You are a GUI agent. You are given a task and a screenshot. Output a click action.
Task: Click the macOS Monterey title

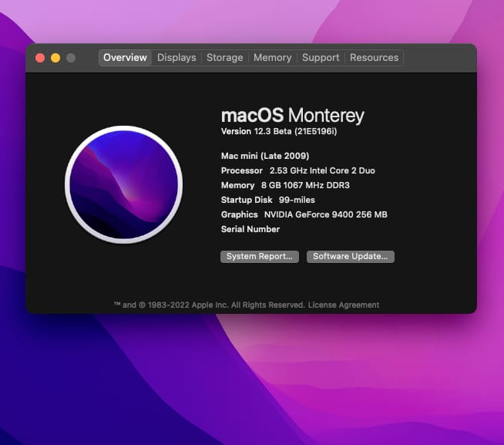[293, 115]
